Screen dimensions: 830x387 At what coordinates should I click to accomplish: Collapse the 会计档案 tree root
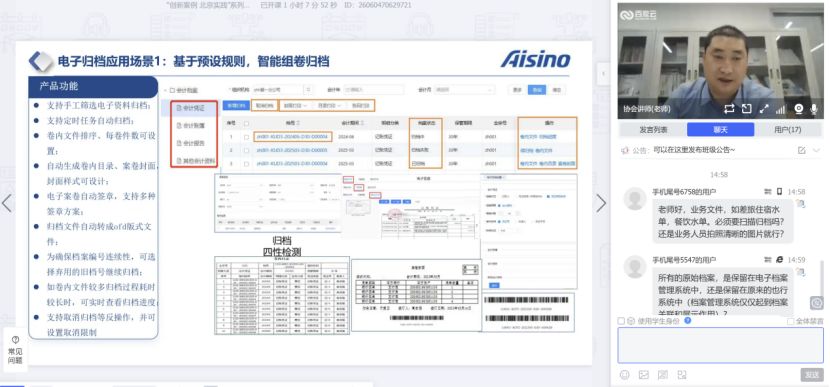165,91
